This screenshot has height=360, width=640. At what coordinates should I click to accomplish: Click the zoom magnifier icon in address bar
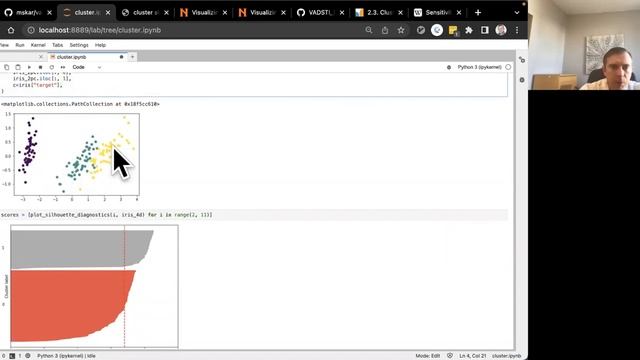pyautogui.click(x=369, y=30)
